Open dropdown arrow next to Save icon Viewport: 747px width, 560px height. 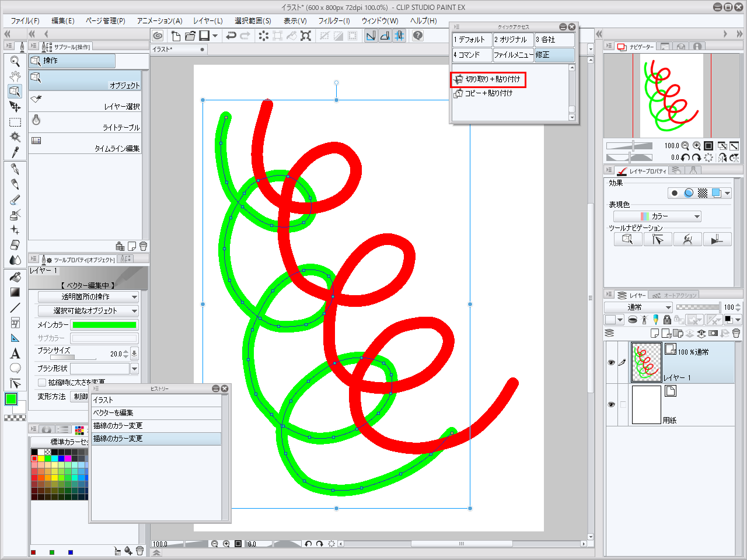[215, 36]
